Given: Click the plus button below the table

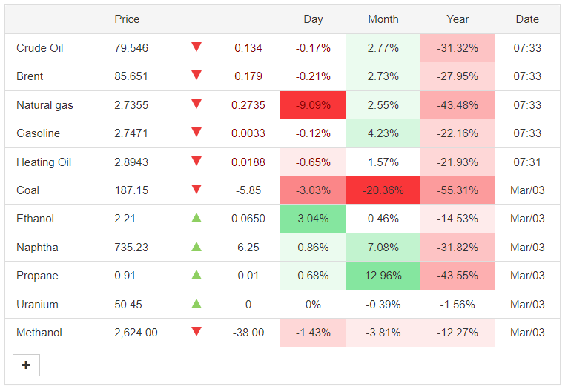Looking at the screenshot, I should click(26, 365).
